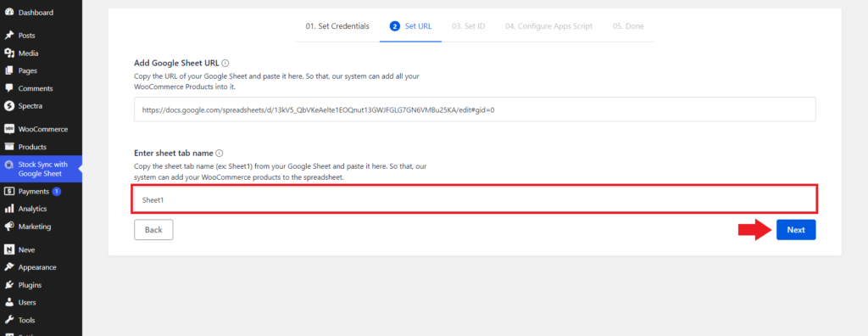Click the Comments bubble icon
The width and height of the screenshot is (868, 336).
(x=8, y=88)
